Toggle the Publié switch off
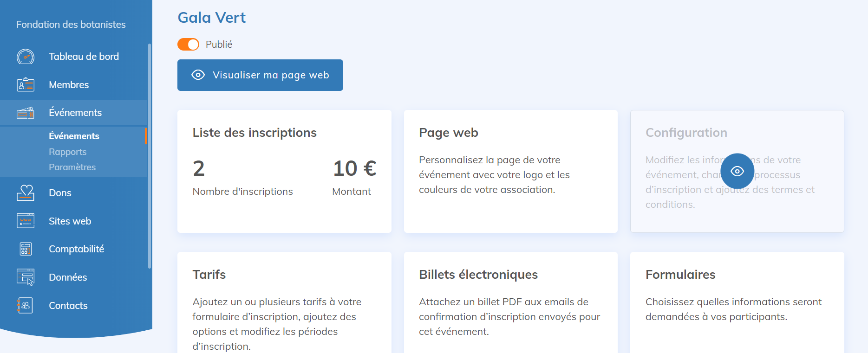 click(x=188, y=45)
